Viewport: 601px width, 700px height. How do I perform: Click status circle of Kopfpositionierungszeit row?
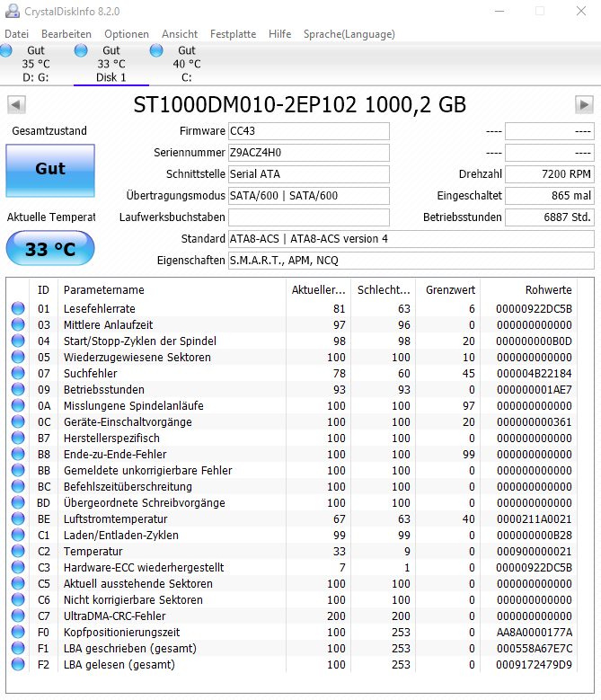(x=18, y=632)
